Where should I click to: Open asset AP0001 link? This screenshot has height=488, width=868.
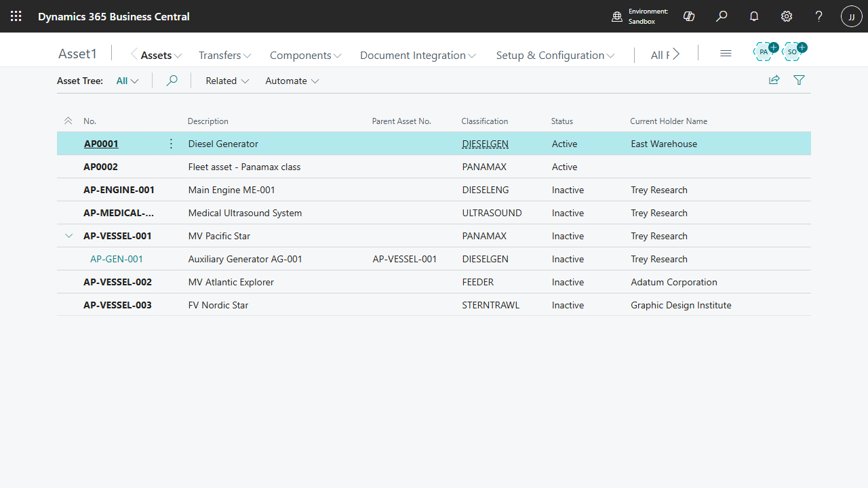click(101, 144)
